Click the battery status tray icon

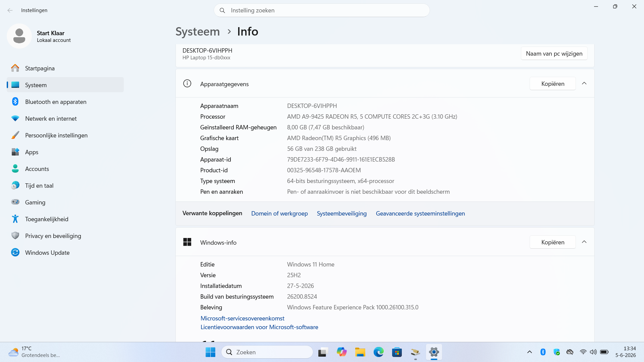pos(604,352)
